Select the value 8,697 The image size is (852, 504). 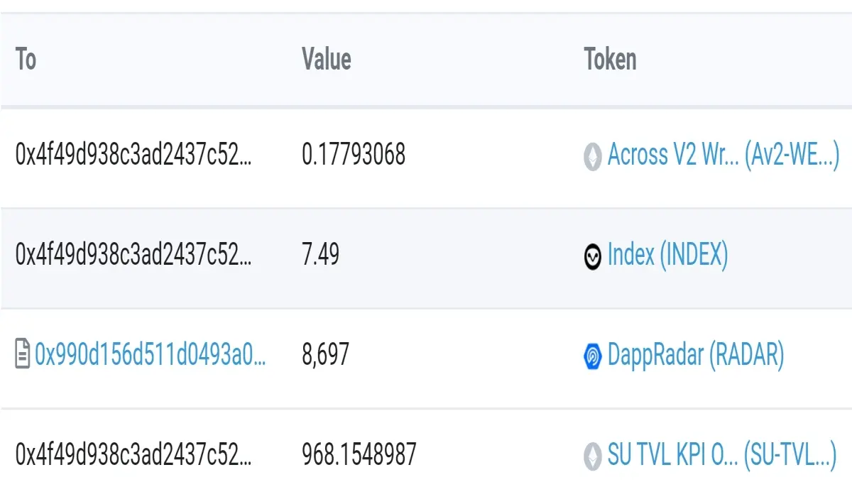(x=325, y=355)
